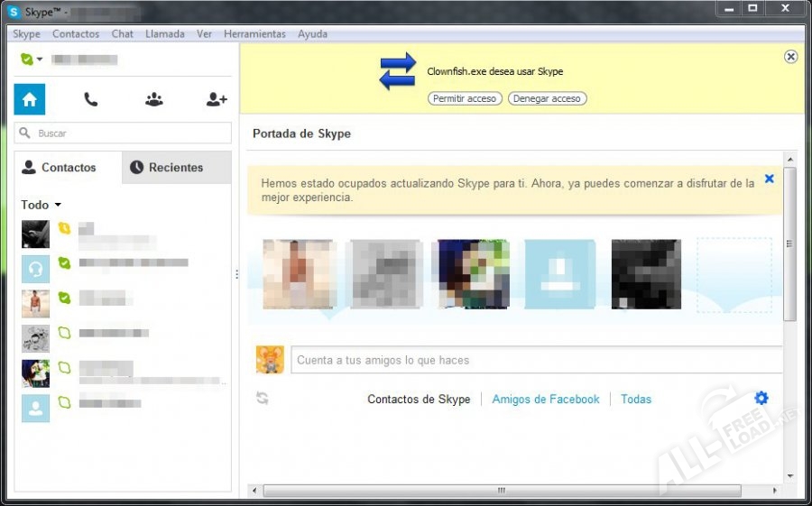This screenshot has width=812, height=506.
Task: Switch to the Recientes tab
Action: coord(176,168)
